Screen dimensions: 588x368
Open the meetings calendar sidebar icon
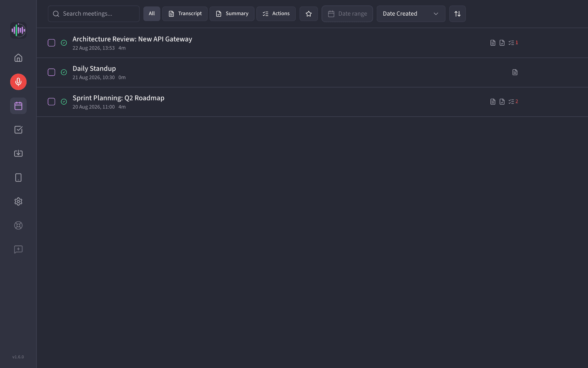[x=18, y=106]
